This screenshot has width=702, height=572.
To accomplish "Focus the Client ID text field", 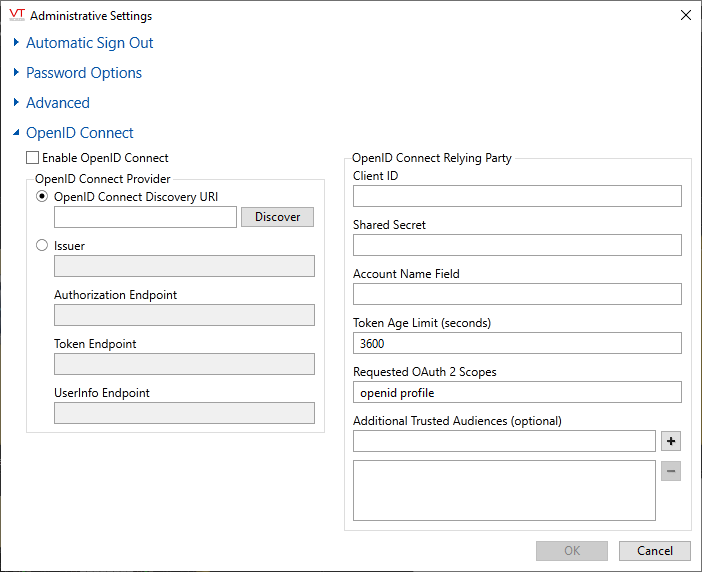I will tap(517, 196).
